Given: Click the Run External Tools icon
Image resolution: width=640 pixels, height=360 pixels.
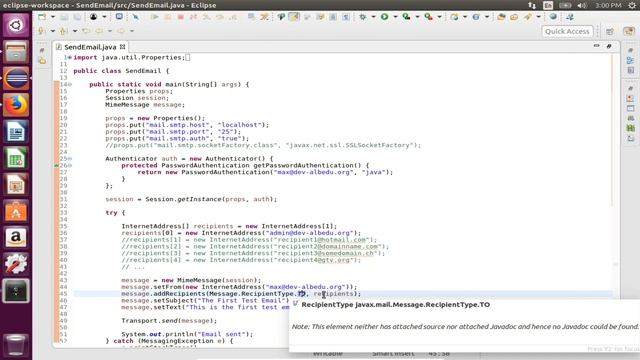Looking at the screenshot, I should click(428, 17).
